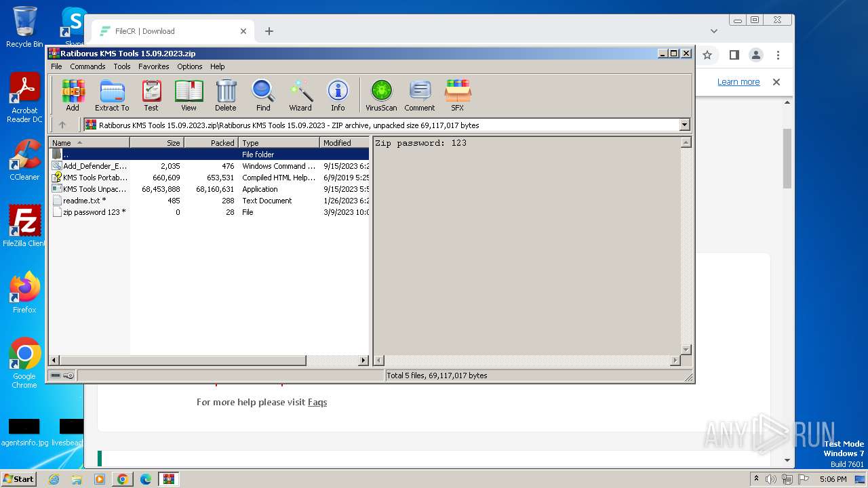The height and width of the screenshot is (488, 868).
Task: Click the drive icon in WinRAR status bar
Action: click(56, 375)
